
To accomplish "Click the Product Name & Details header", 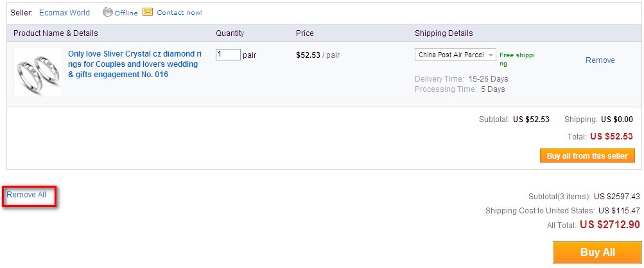I will pos(56,33).
